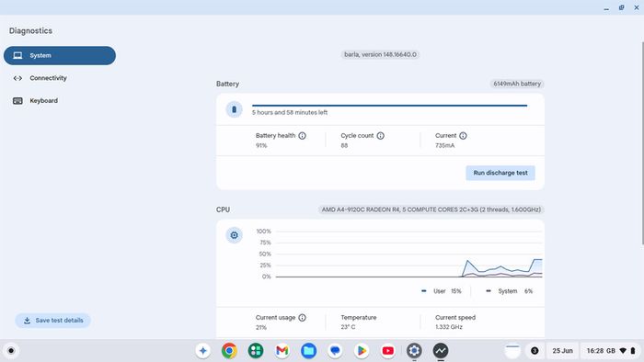Open the Files app from the shelf

[x=308, y=351]
